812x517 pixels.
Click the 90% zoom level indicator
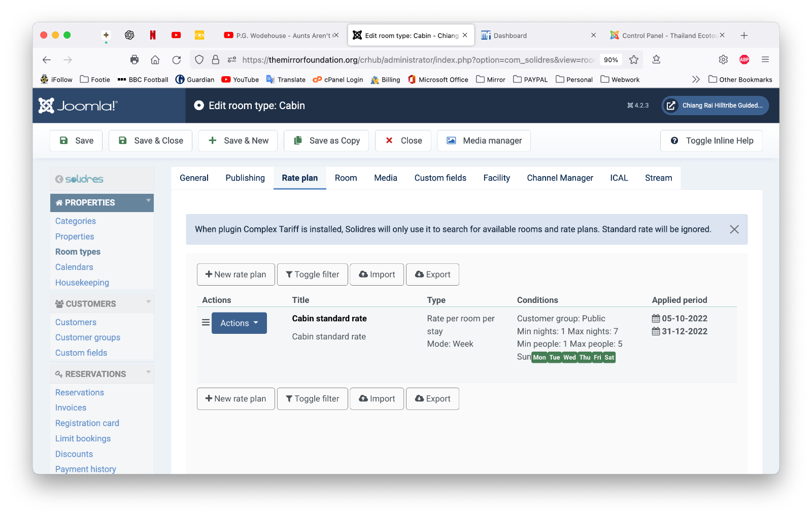click(611, 60)
